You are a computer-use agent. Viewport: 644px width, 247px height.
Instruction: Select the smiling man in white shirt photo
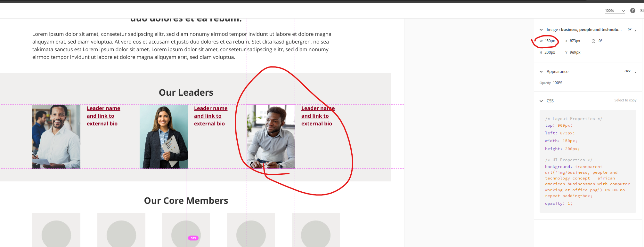coord(56,137)
